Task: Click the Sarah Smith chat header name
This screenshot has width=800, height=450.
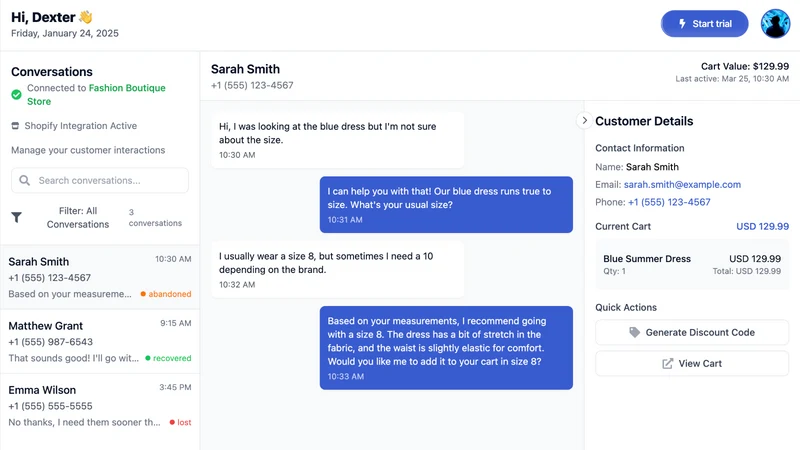Action: pos(245,69)
